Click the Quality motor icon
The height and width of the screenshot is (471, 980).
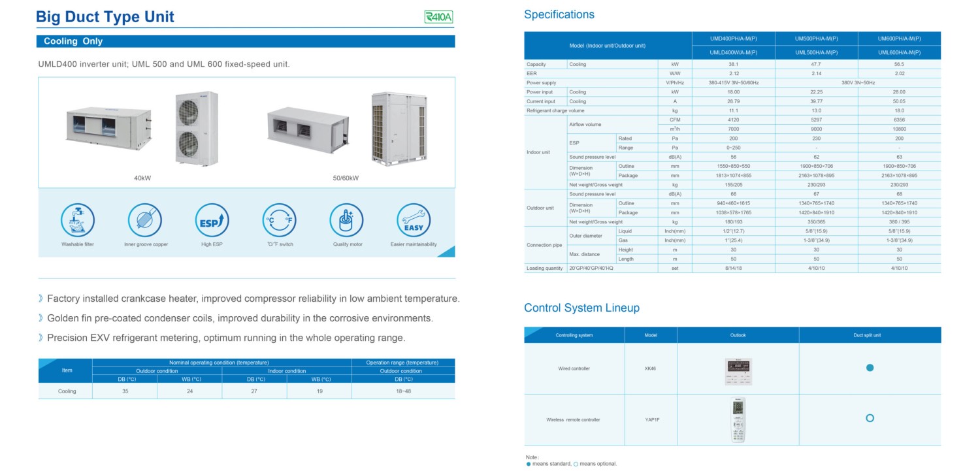346,219
